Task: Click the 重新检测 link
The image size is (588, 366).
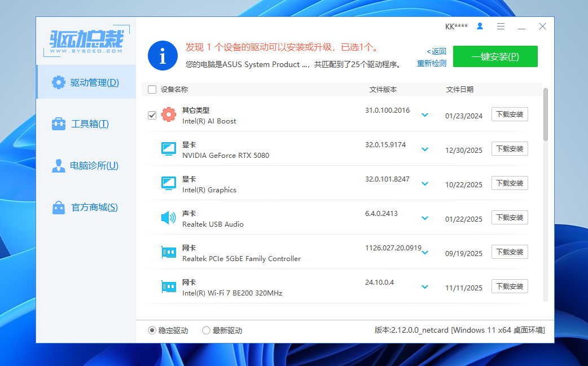Action: pos(432,63)
